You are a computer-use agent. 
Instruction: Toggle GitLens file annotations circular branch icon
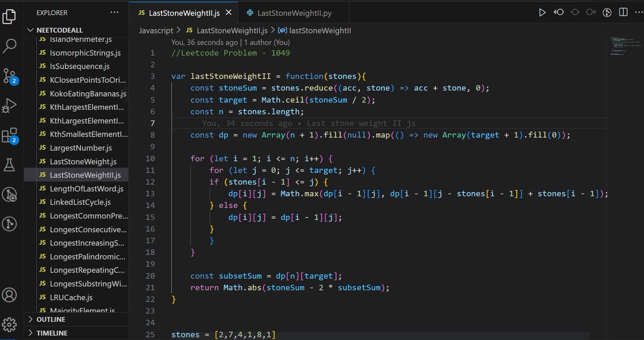[608, 12]
